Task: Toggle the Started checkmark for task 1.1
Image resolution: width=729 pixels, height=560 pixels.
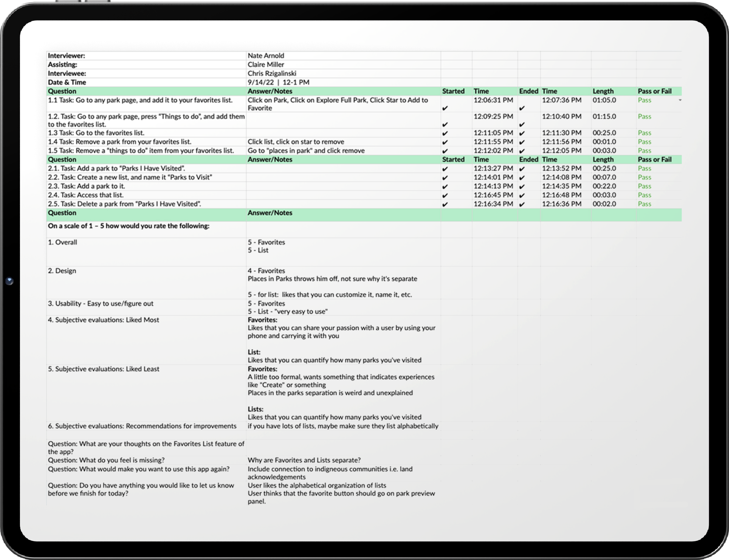Action: 446,108
